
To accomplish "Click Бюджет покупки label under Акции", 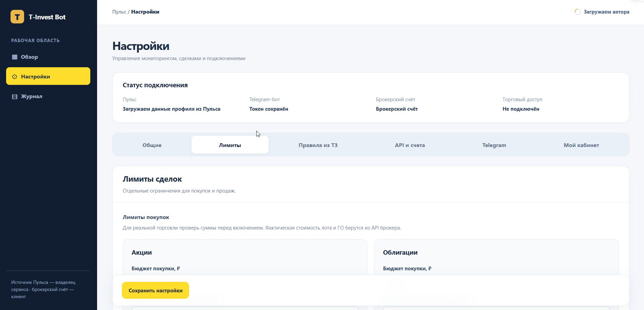I will click(155, 269).
